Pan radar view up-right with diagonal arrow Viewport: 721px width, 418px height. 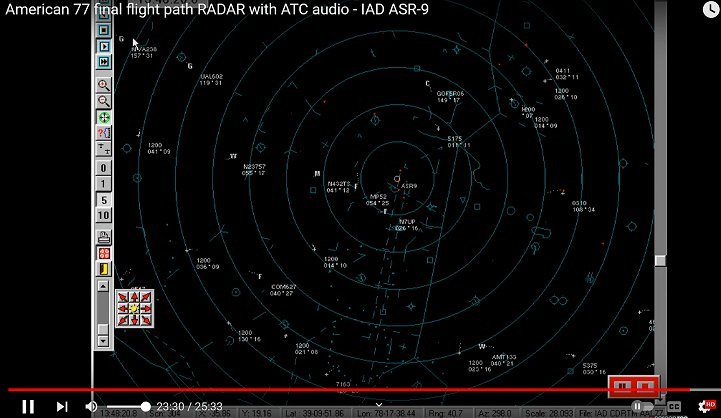(x=146, y=298)
